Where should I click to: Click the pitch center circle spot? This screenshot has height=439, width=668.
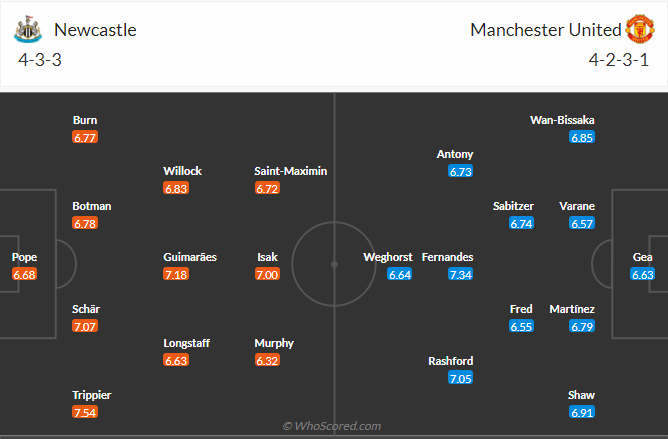click(334, 265)
